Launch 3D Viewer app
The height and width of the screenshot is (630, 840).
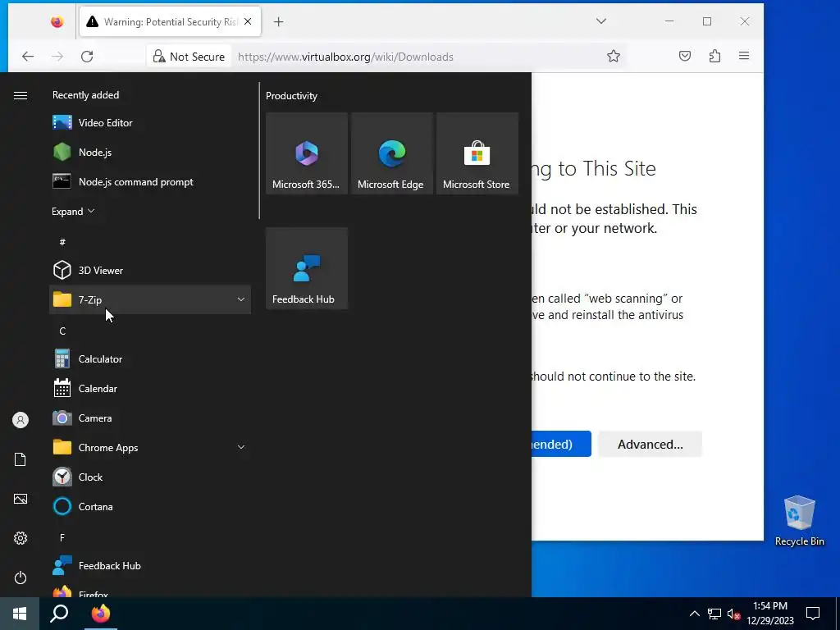(150, 270)
